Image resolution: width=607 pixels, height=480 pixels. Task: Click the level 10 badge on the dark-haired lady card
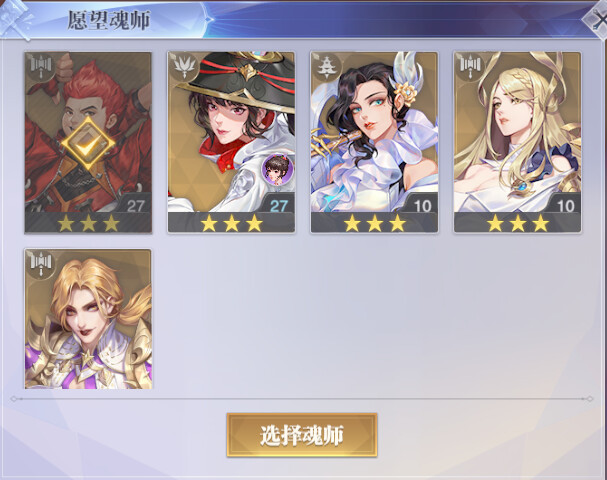click(x=422, y=206)
